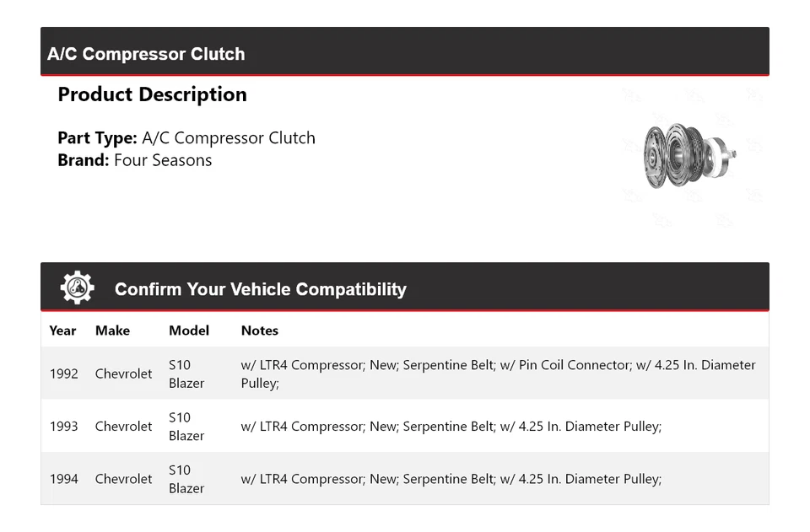
Task: Select the Product Description heading
Action: (152, 94)
